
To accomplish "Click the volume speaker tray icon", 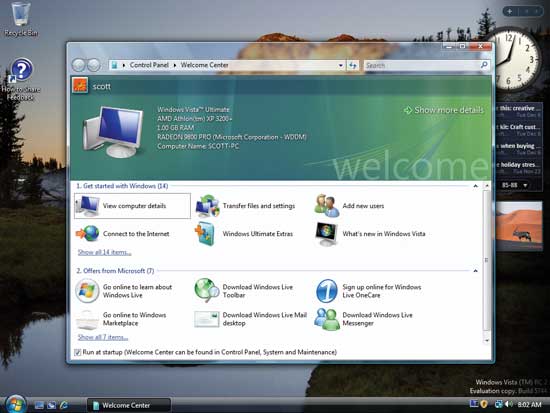I will point(508,405).
